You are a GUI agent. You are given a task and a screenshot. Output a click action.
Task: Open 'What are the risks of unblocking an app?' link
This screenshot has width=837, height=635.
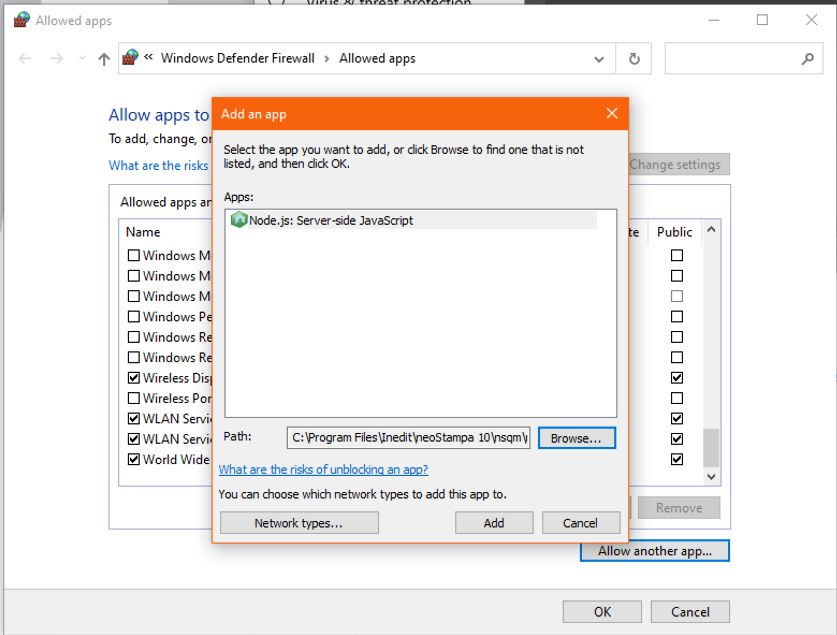[323, 469]
